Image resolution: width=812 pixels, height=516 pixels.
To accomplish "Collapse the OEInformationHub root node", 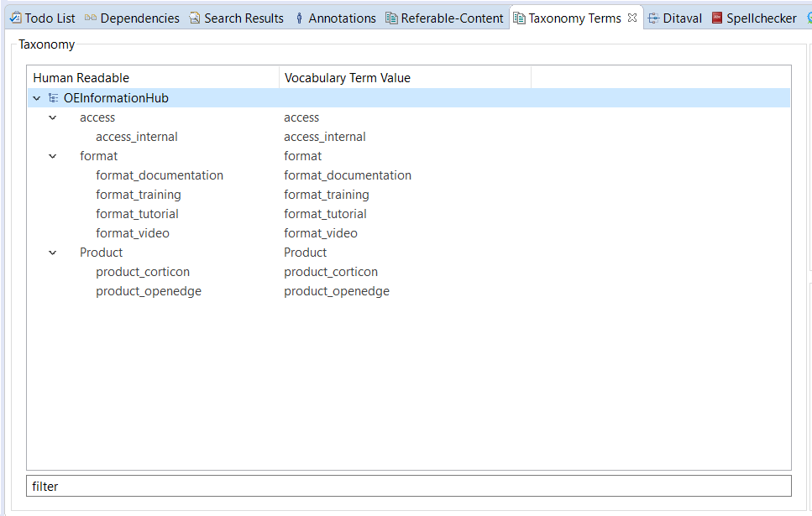I will coord(36,98).
